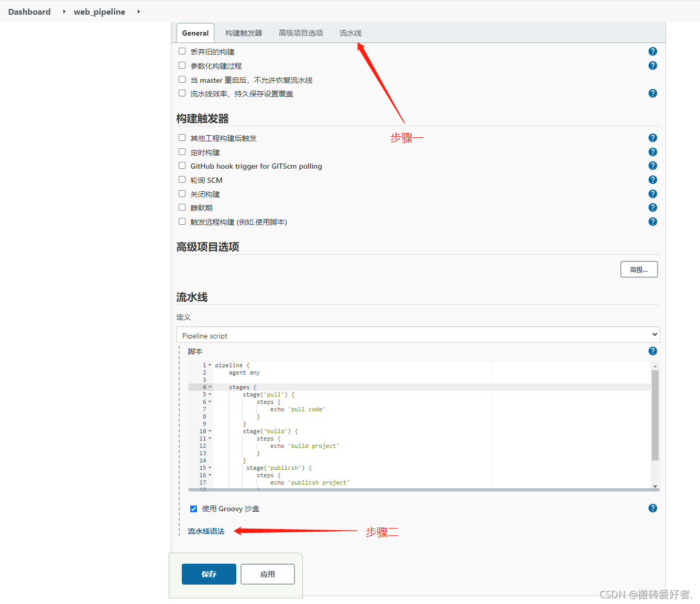
Task: Open help for 丢弃旧的构建 option
Action: click(652, 51)
